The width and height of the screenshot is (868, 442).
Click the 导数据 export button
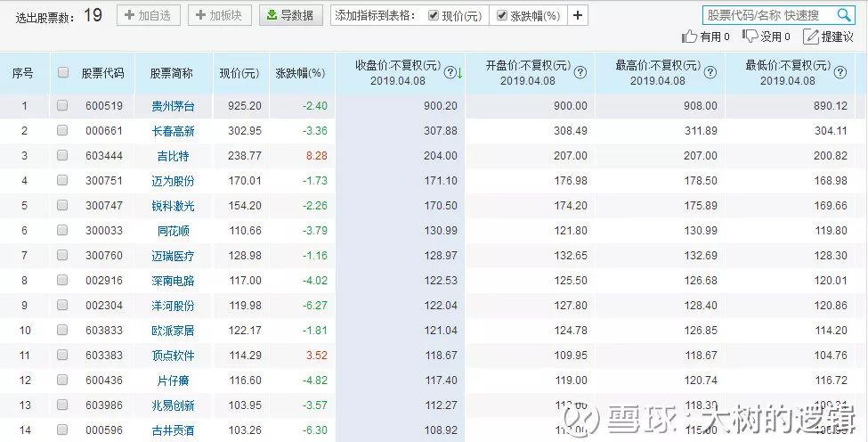290,15
